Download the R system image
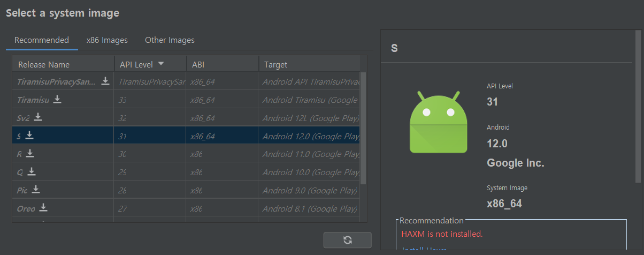 30,154
